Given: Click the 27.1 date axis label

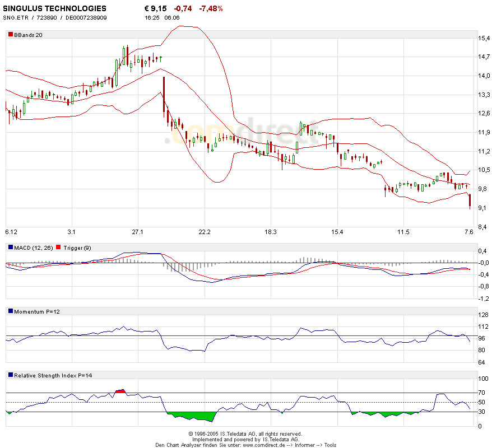Looking at the screenshot, I should click(x=137, y=232).
